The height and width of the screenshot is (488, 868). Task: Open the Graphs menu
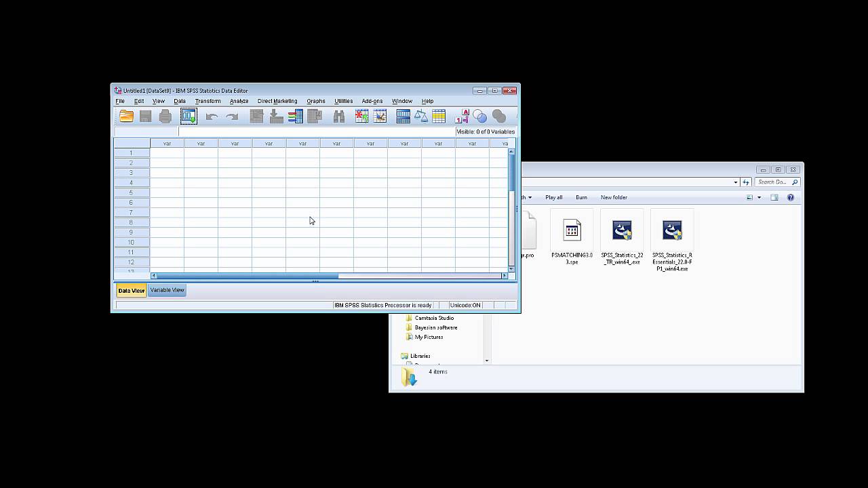(x=316, y=101)
